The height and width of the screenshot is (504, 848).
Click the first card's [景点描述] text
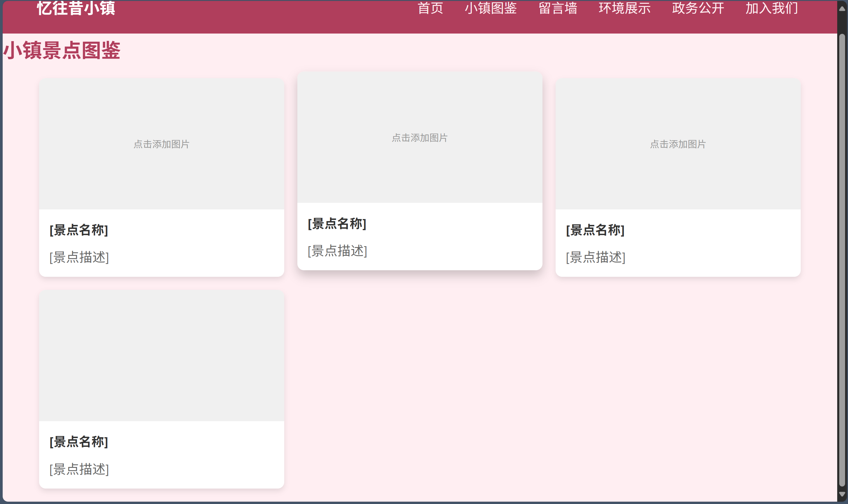(79, 257)
